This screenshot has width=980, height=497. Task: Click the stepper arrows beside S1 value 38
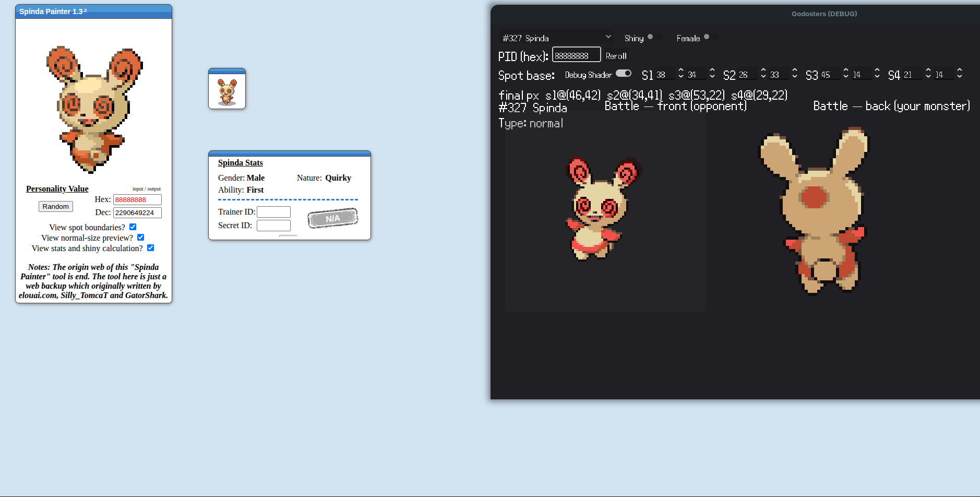681,74
